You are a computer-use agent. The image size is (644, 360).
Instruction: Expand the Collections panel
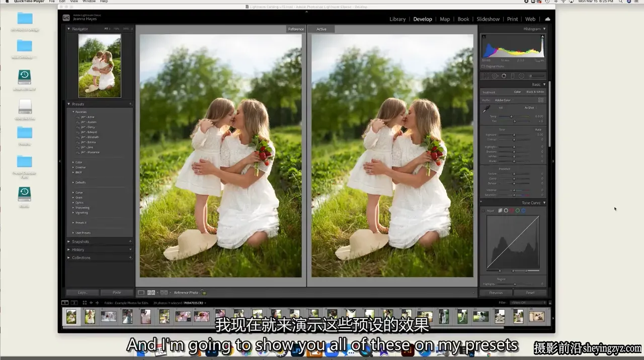pos(69,258)
